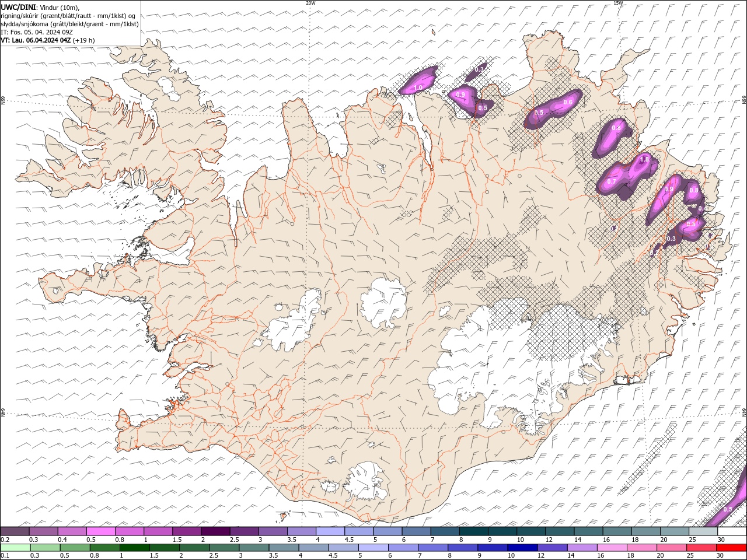The image size is (747, 560).
Task: Select the pale mint 0.1 swatch in lower legend row
Action: tap(15, 548)
